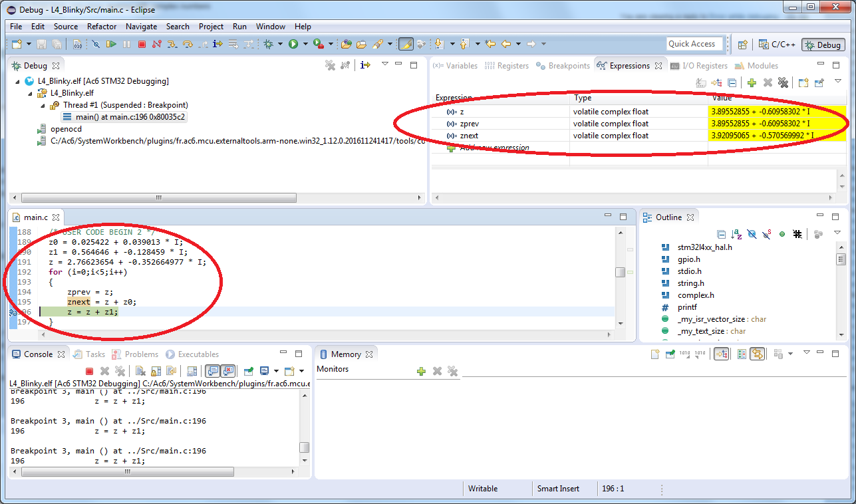Open the Refactor menu

[x=101, y=27]
